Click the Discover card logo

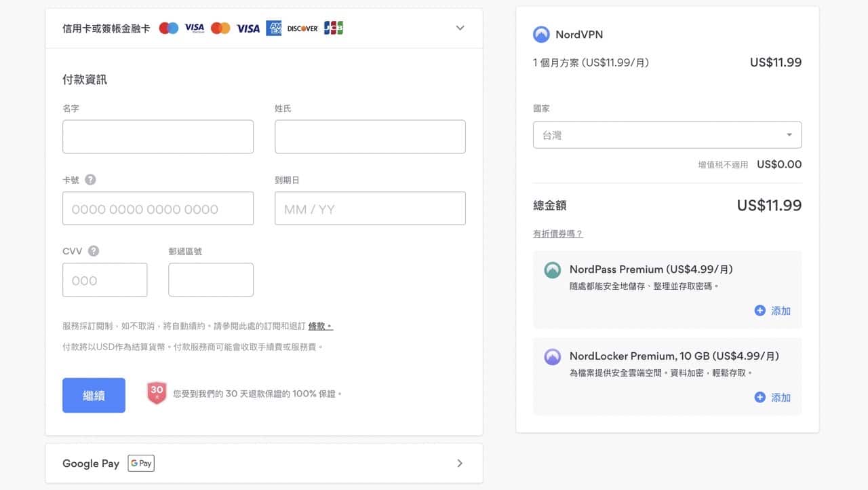(x=302, y=29)
